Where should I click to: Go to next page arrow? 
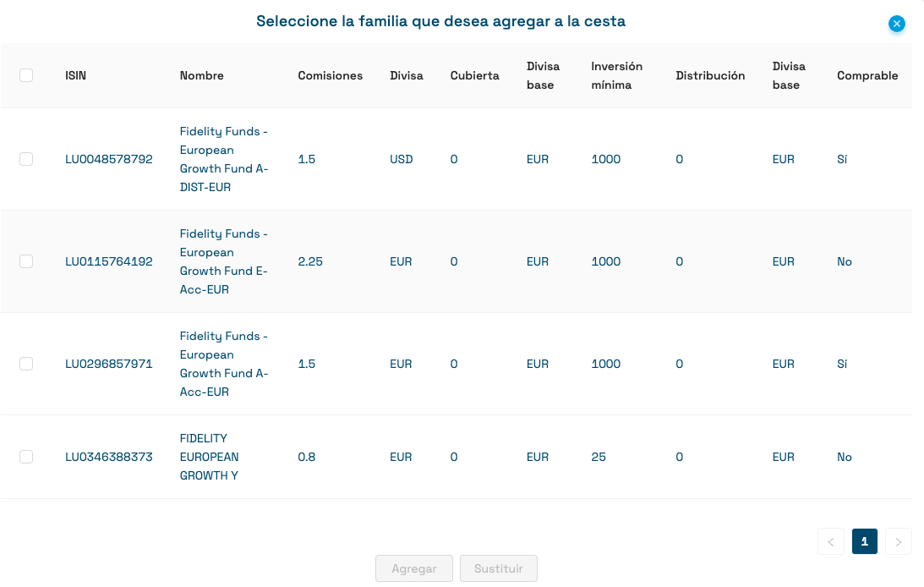point(899,541)
